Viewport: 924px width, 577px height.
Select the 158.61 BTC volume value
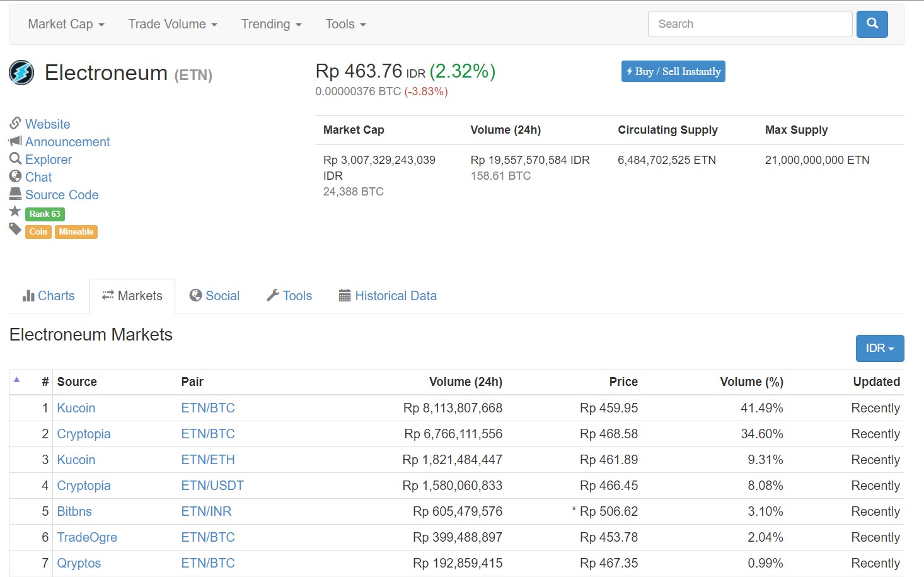[x=500, y=176]
